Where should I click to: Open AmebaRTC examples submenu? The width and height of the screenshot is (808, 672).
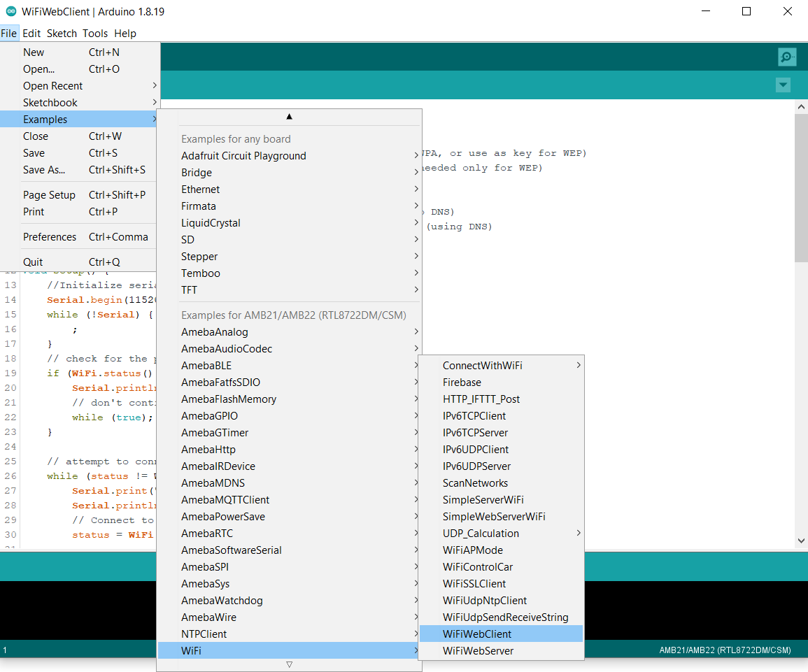(289, 534)
